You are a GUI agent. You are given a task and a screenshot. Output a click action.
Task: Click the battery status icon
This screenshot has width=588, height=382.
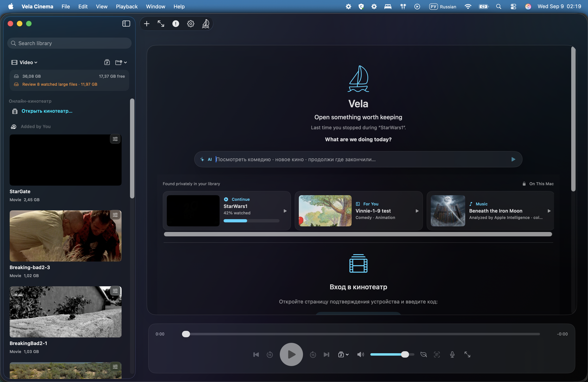click(x=483, y=7)
